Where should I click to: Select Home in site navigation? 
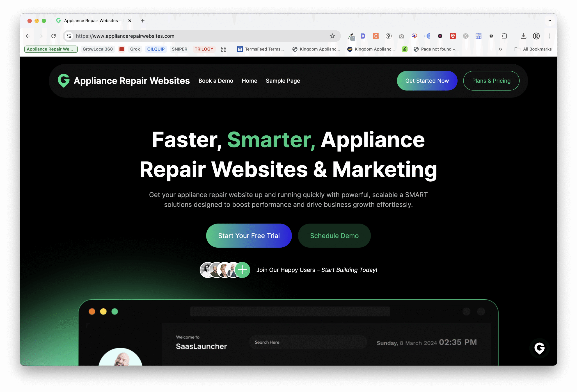point(250,81)
